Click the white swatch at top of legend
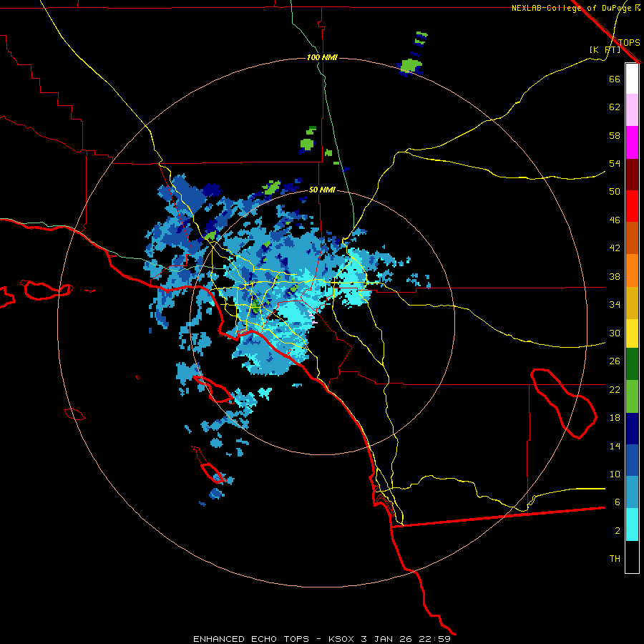Image resolution: width=644 pixels, height=644 pixels. pos(632,79)
